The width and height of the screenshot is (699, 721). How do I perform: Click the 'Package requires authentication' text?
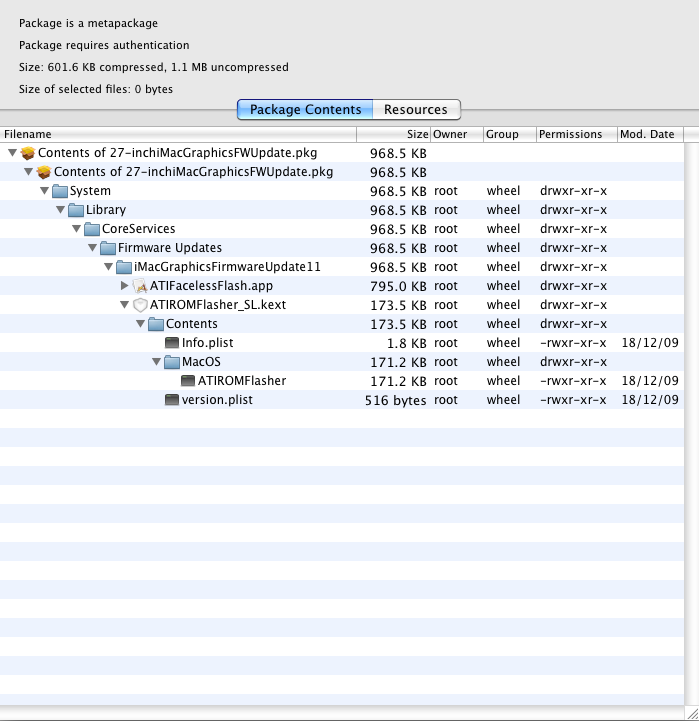point(104,45)
